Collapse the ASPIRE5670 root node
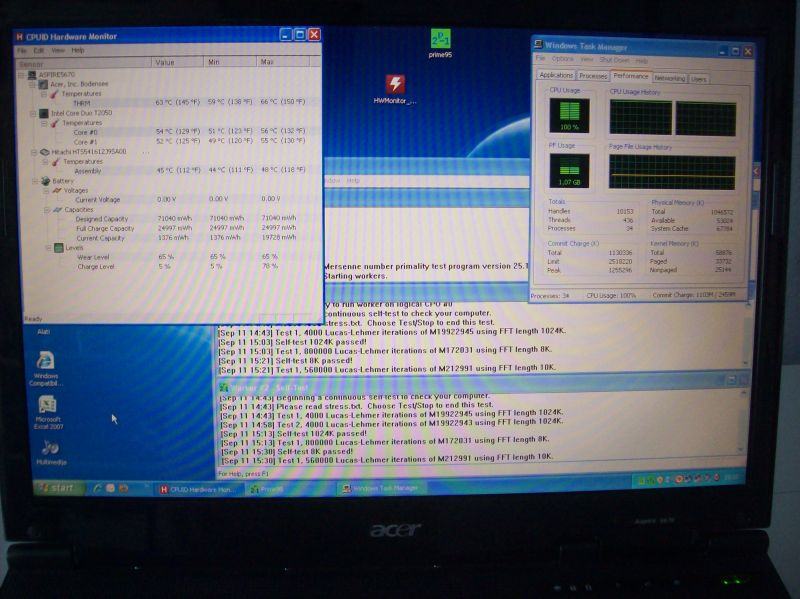 pos(21,75)
